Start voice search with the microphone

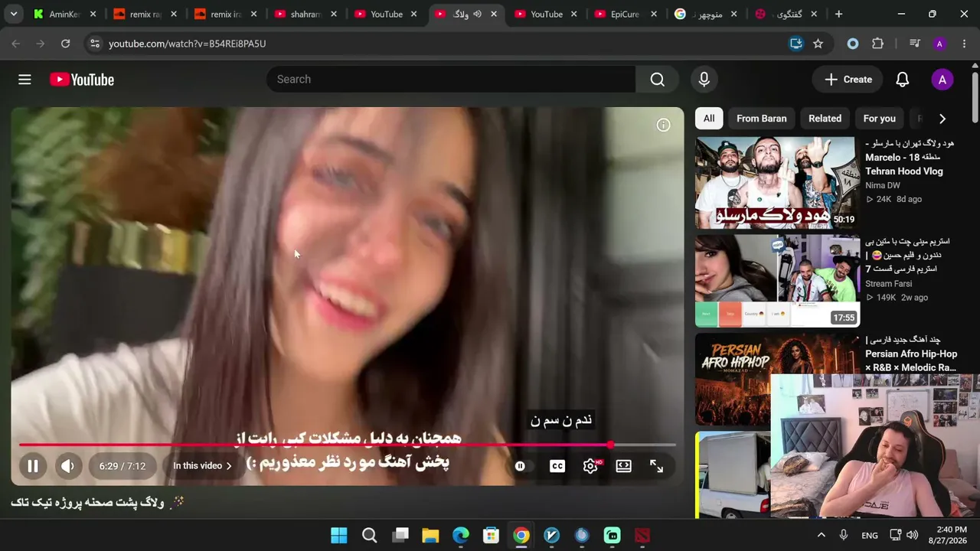pyautogui.click(x=704, y=80)
